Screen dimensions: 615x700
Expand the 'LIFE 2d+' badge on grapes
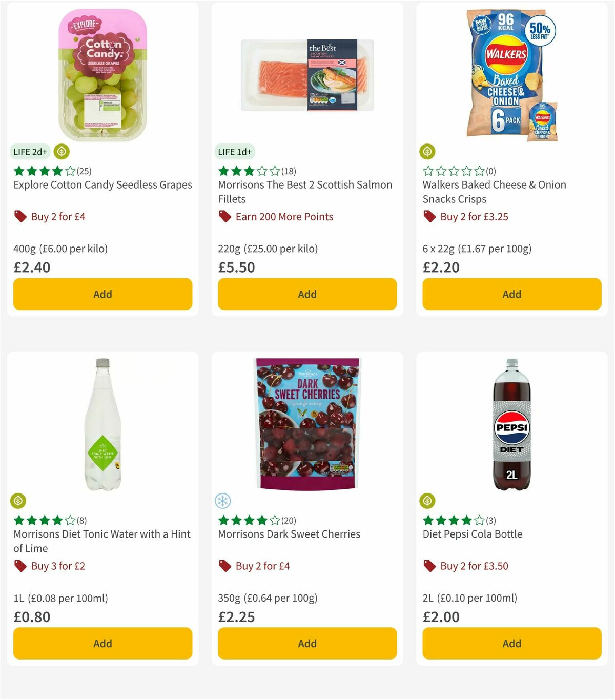(30, 152)
